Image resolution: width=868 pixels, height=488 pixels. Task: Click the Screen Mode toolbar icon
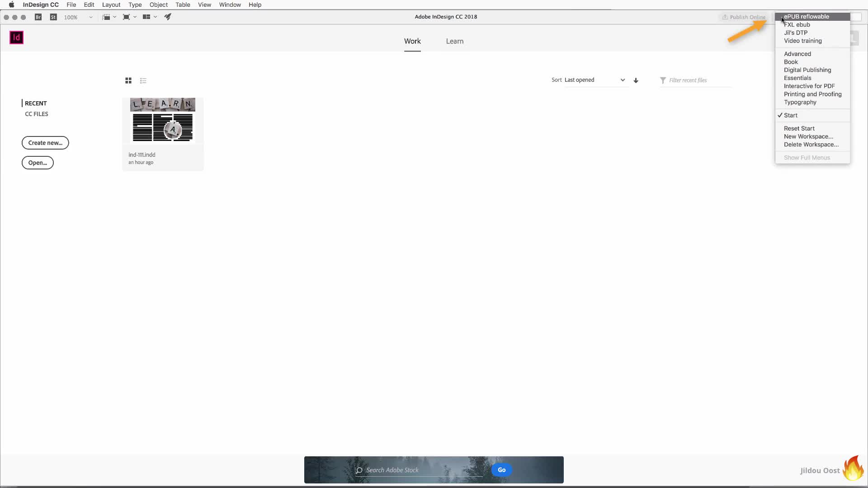(127, 17)
